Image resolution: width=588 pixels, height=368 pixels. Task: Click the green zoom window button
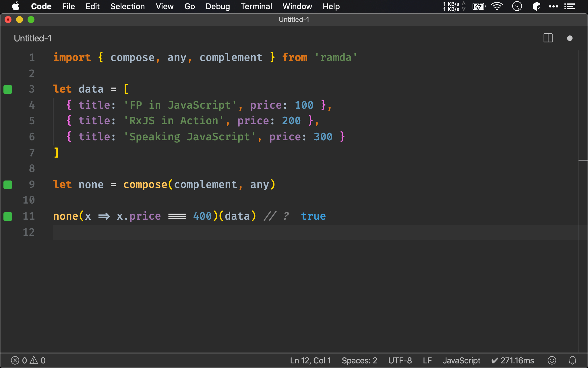pyautogui.click(x=31, y=20)
